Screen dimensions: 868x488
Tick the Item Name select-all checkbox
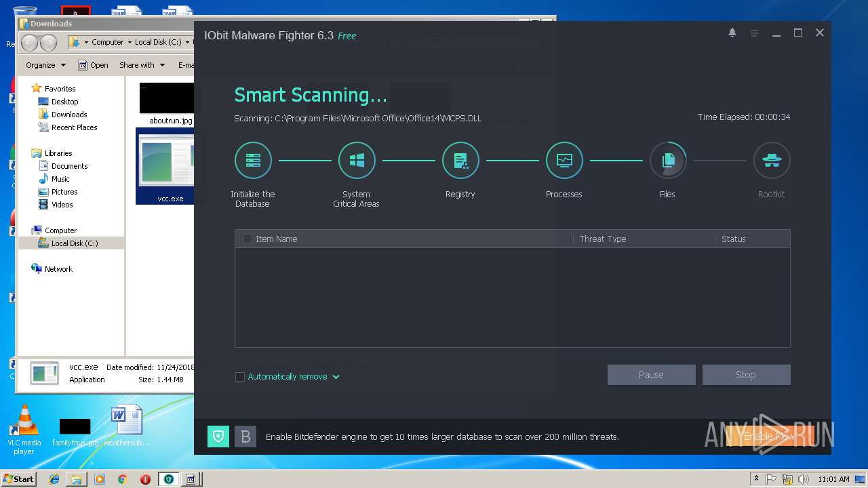click(248, 239)
